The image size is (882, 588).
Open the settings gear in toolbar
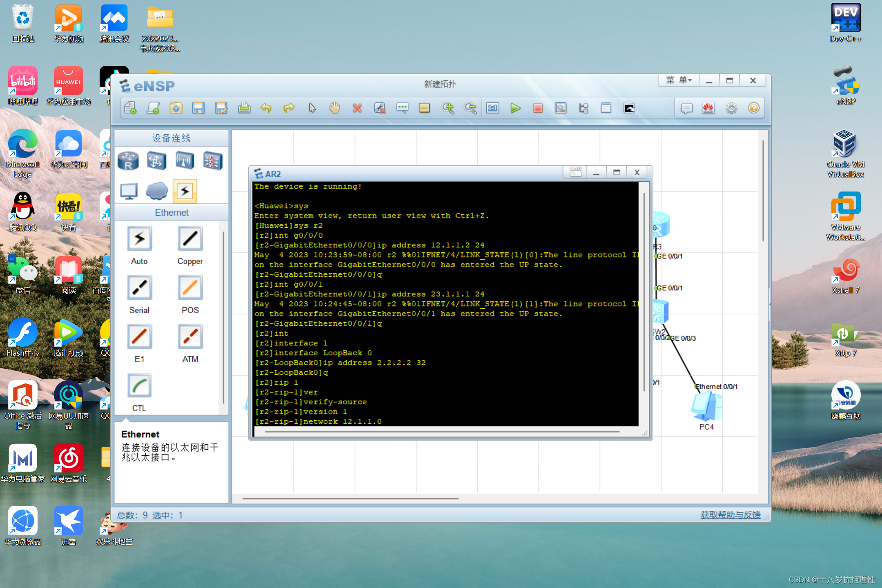(731, 108)
